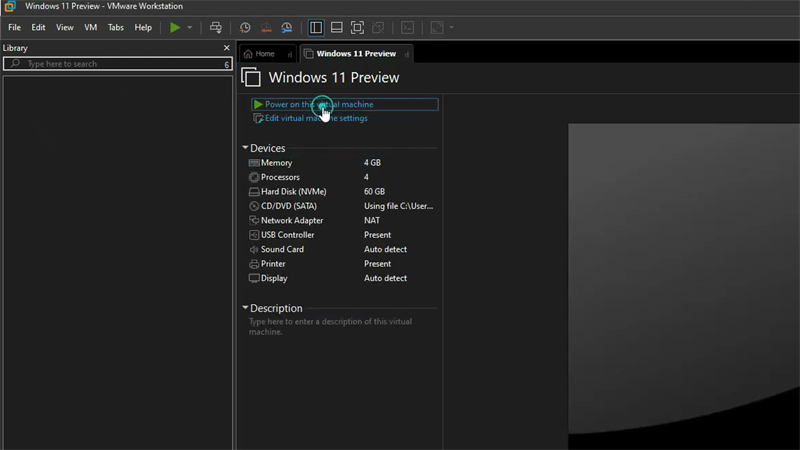Click Send Ctrl+Alt+Del toolbar icon
The width and height of the screenshot is (800, 450).
[216, 28]
